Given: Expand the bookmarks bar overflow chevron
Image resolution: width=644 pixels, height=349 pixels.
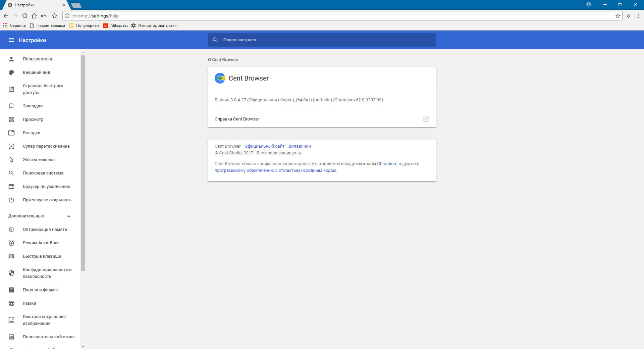Looking at the screenshot, I should [628, 16].
